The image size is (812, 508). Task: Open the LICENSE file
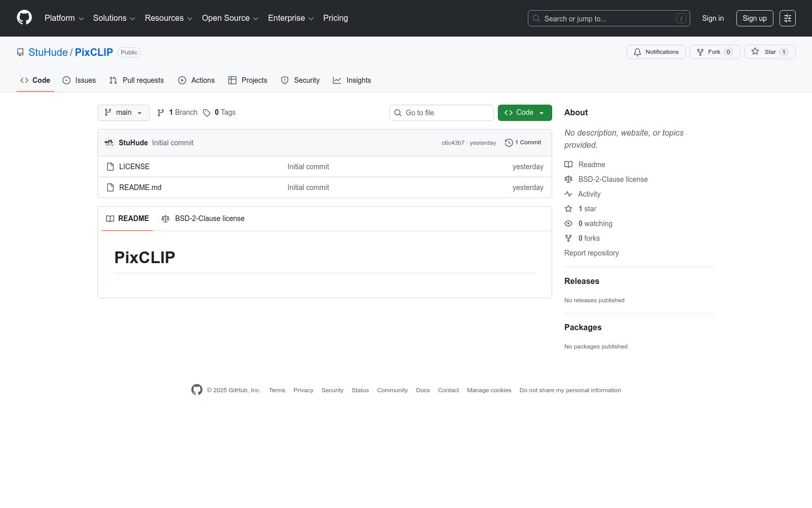[134, 167]
